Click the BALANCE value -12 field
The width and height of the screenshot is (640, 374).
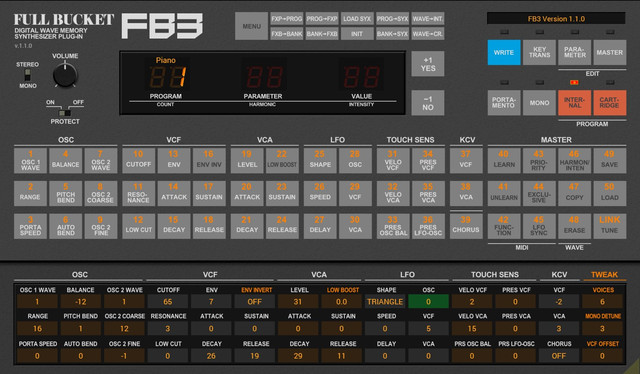(x=80, y=302)
